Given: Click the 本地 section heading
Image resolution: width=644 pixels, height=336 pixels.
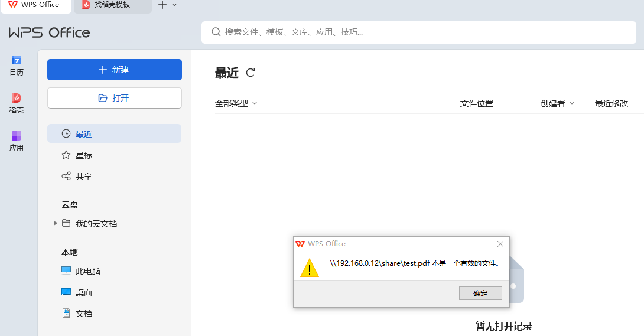Looking at the screenshot, I should (x=70, y=252).
